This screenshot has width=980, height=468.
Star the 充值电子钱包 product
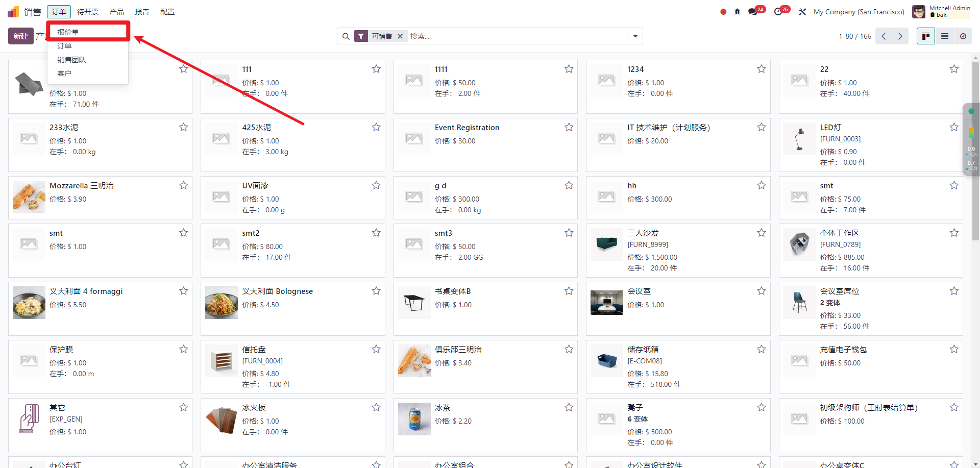click(x=954, y=349)
